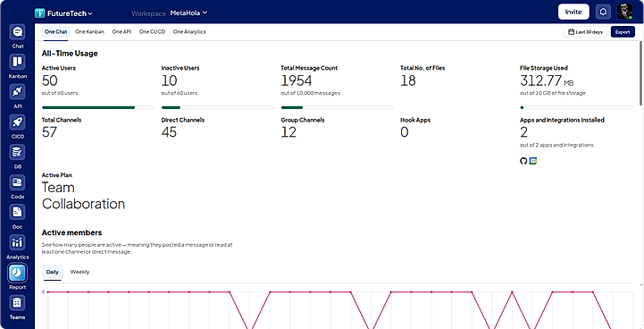Expand the MetaHola workspace dropdown
The width and height of the screenshot is (644, 329).
(x=188, y=13)
